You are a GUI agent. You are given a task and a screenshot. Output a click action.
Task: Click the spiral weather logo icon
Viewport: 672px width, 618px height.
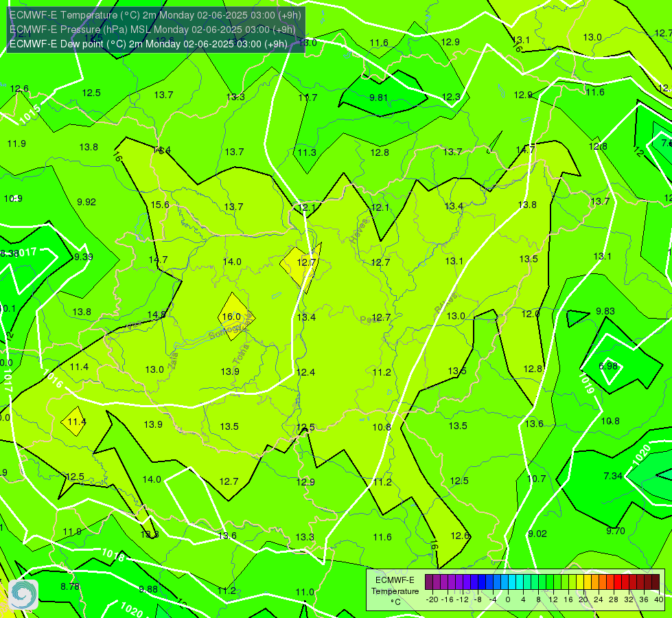[x=23, y=594]
